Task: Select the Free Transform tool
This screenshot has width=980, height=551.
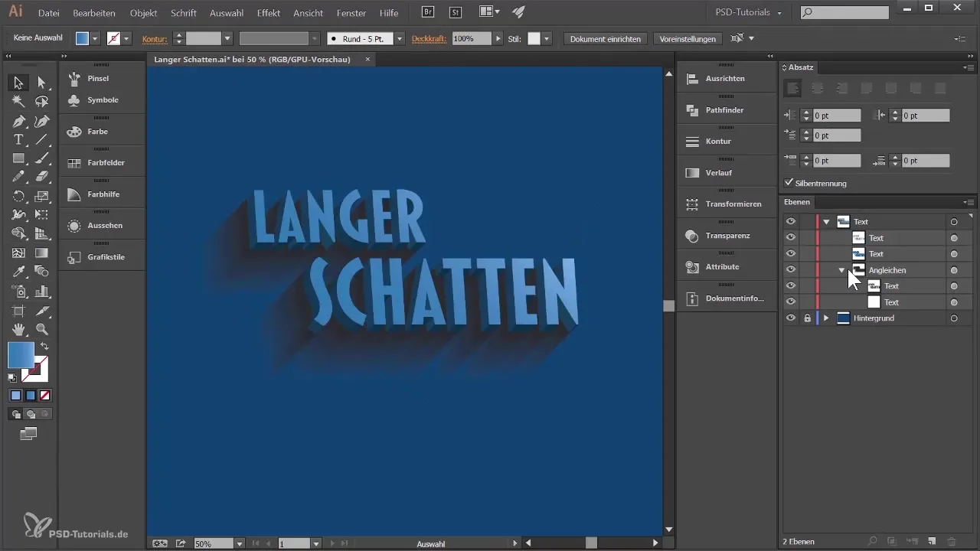Action: pyautogui.click(x=42, y=215)
